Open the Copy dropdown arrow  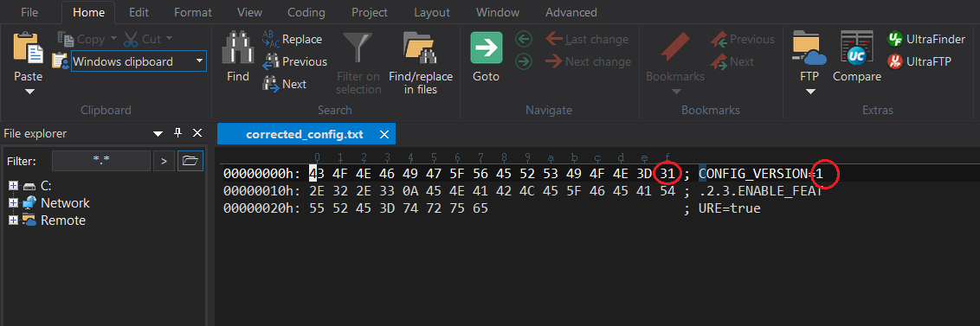[x=113, y=39]
